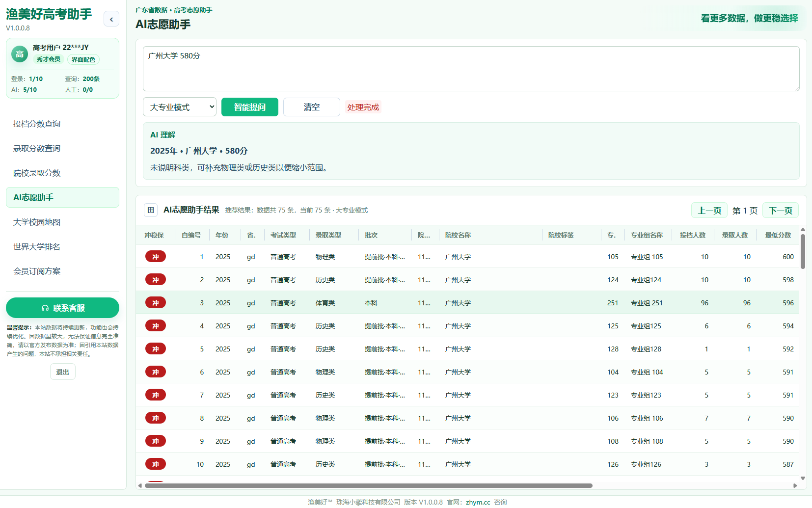Click the 界面配色 theme button
This screenshot has width=812, height=508.
(x=83, y=59)
